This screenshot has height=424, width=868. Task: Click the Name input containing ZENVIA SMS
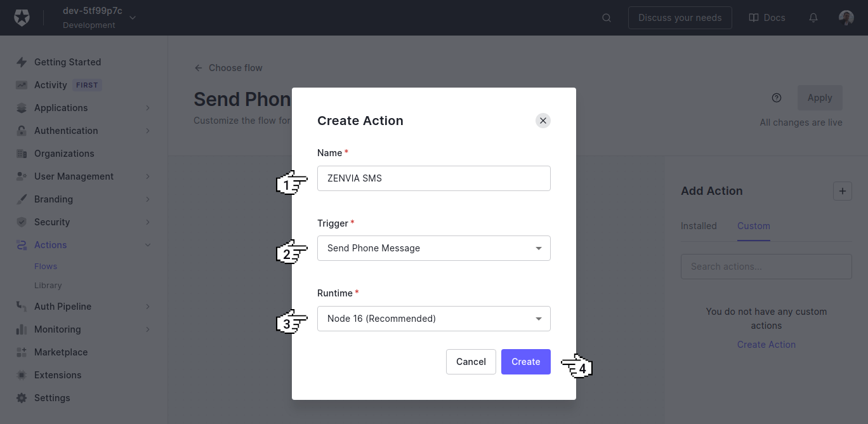pos(433,178)
